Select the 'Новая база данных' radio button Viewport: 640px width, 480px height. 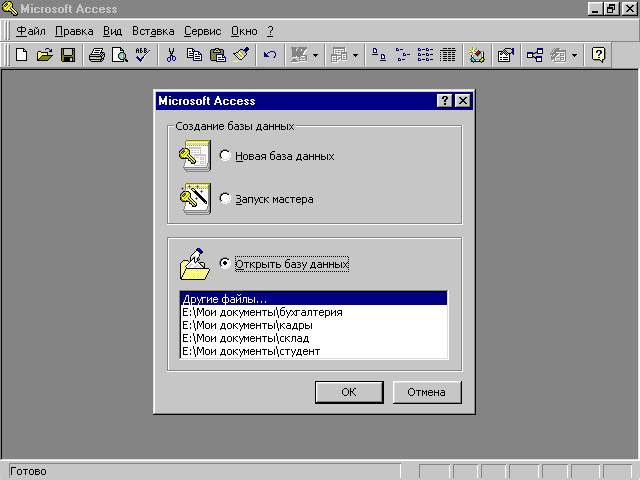pyautogui.click(x=225, y=156)
